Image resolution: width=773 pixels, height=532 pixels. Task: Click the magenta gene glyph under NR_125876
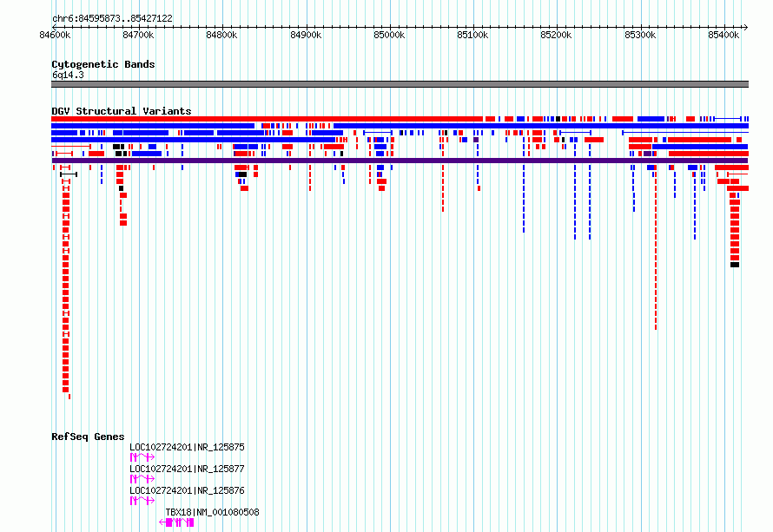click(x=142, y=501)
